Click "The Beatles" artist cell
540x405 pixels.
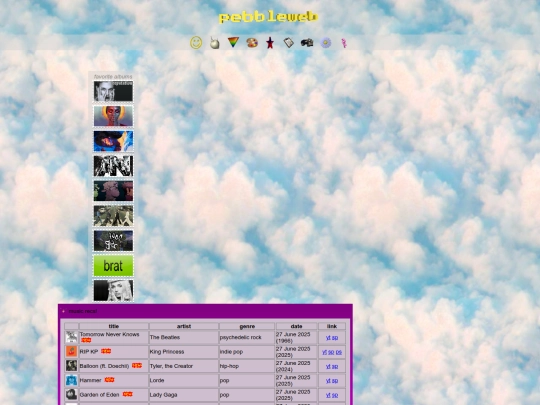click(184, 338)
